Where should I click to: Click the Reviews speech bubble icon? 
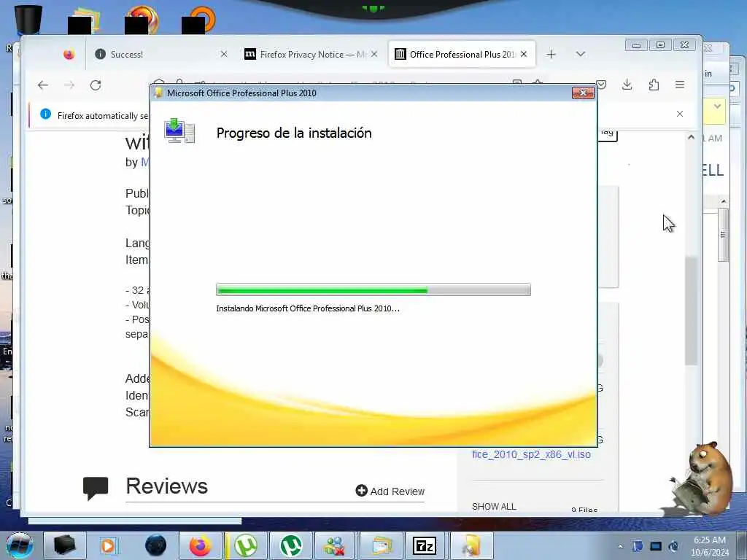(x=96, y=489)
